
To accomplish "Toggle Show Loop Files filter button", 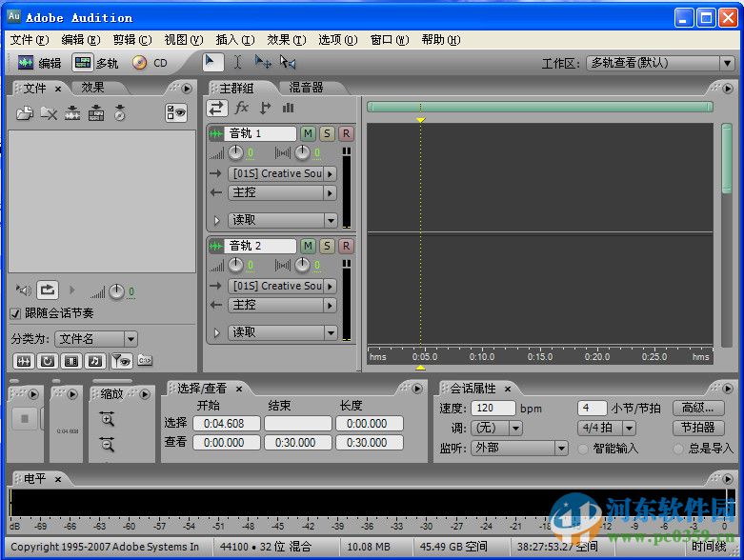I will pyautogui.click(x=48, y=361).
